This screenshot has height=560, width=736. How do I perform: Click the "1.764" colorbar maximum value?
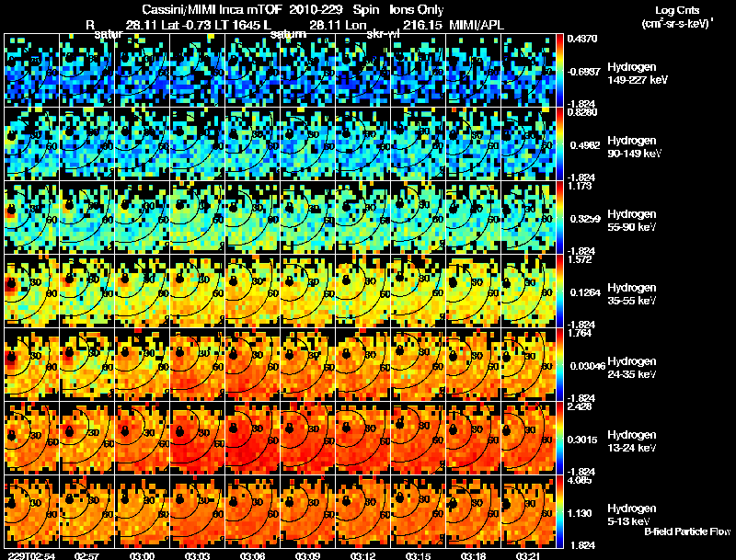(x=580, y=333)
